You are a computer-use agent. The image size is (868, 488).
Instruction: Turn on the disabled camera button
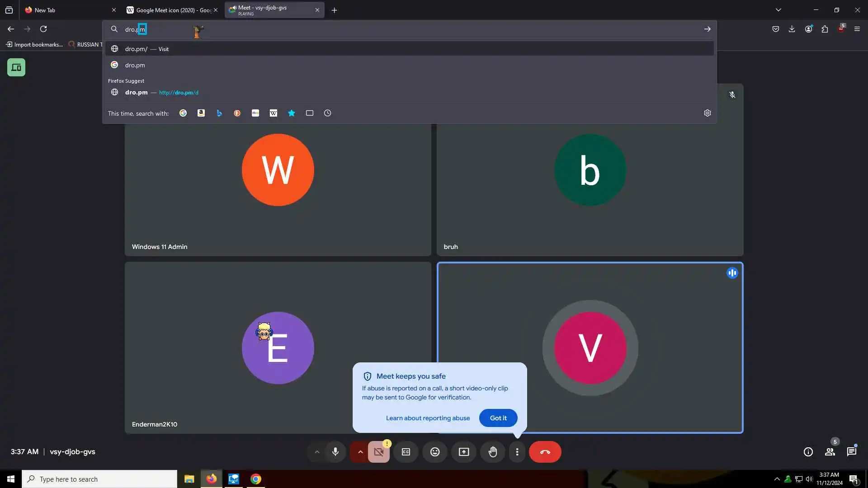[x=379, y=452]
